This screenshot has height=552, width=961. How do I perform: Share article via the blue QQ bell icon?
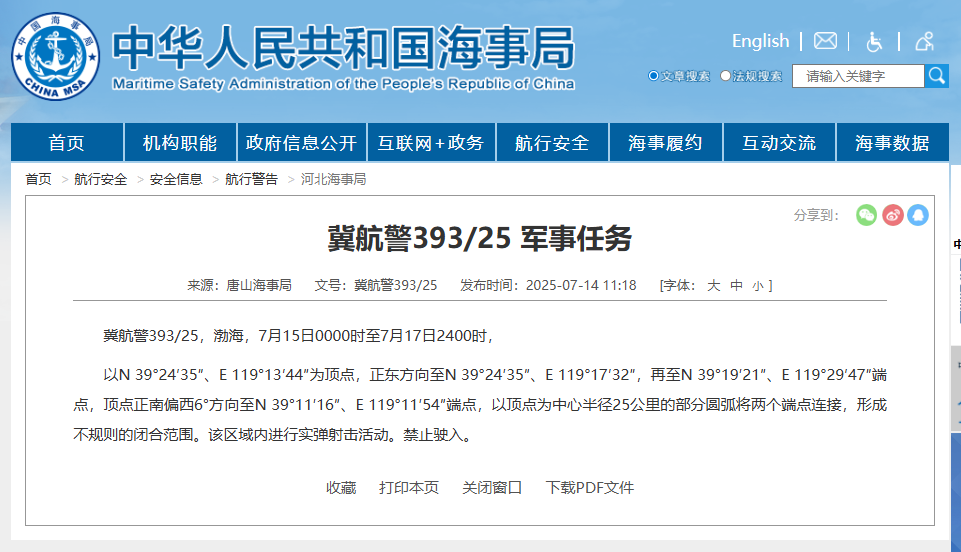pos(917,215)
